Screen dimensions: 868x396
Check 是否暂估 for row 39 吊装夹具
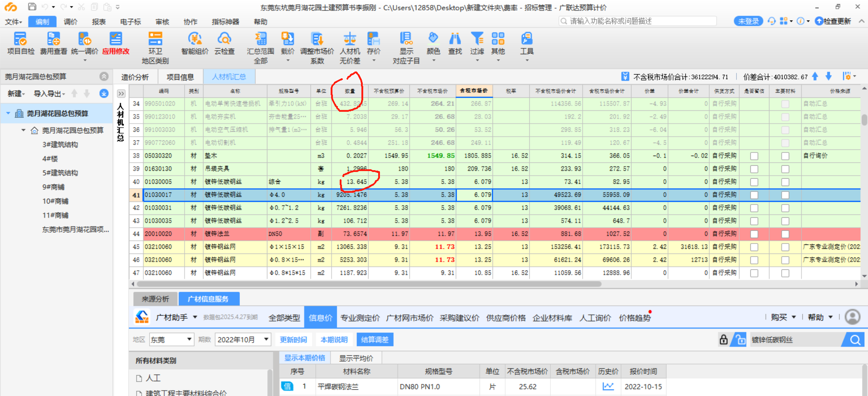pos(754,169)
